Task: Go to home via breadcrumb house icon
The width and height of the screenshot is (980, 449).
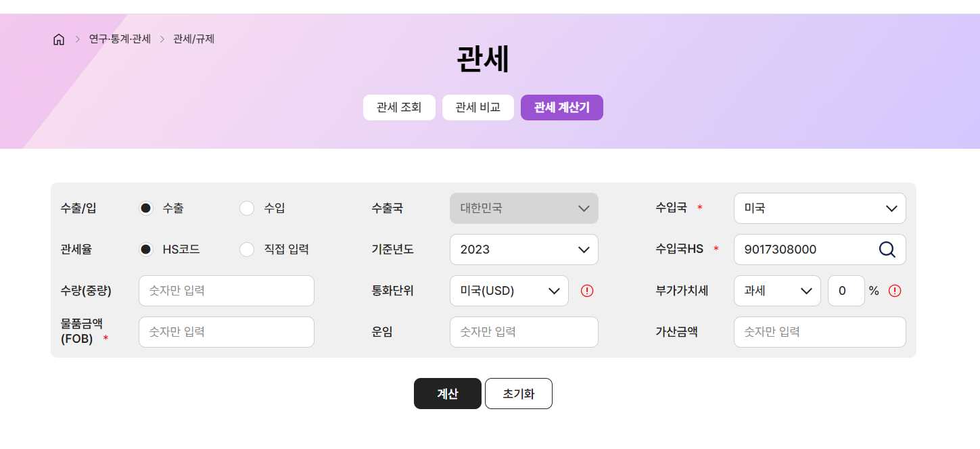Action: click(x=59, y=39)
